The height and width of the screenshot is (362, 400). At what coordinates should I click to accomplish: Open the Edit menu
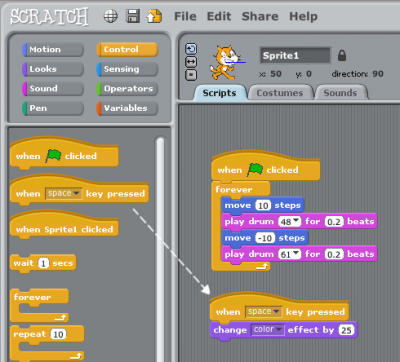219,16
